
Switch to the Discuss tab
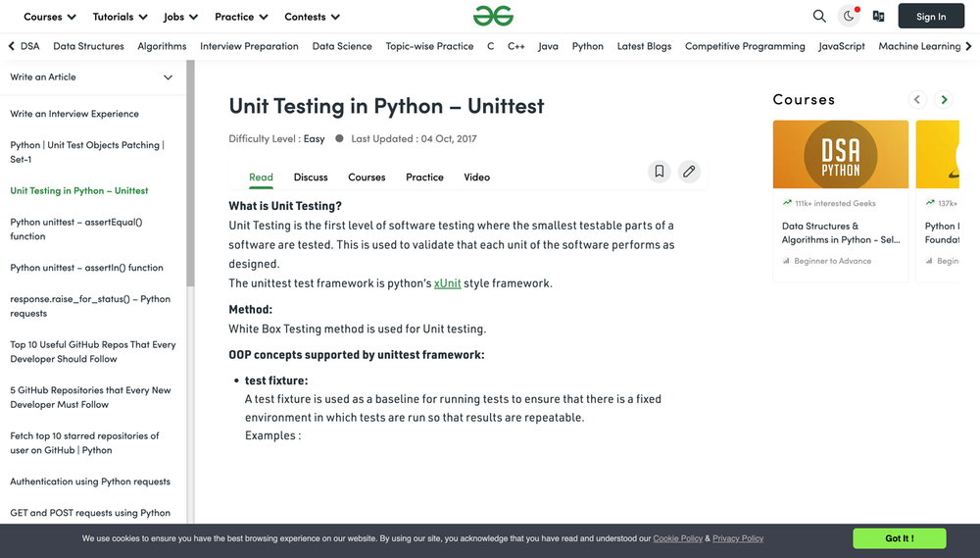coord(311,178)
